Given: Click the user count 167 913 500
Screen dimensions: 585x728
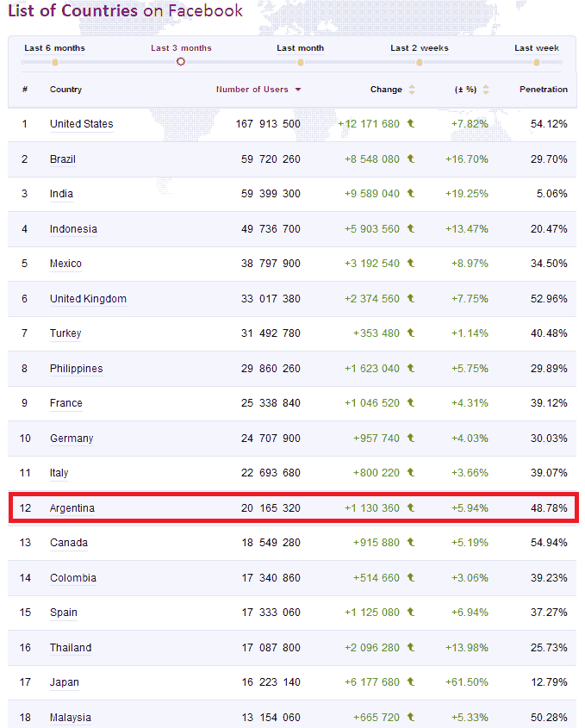Looking at the screenshot, I should click(x=268, y=124).
